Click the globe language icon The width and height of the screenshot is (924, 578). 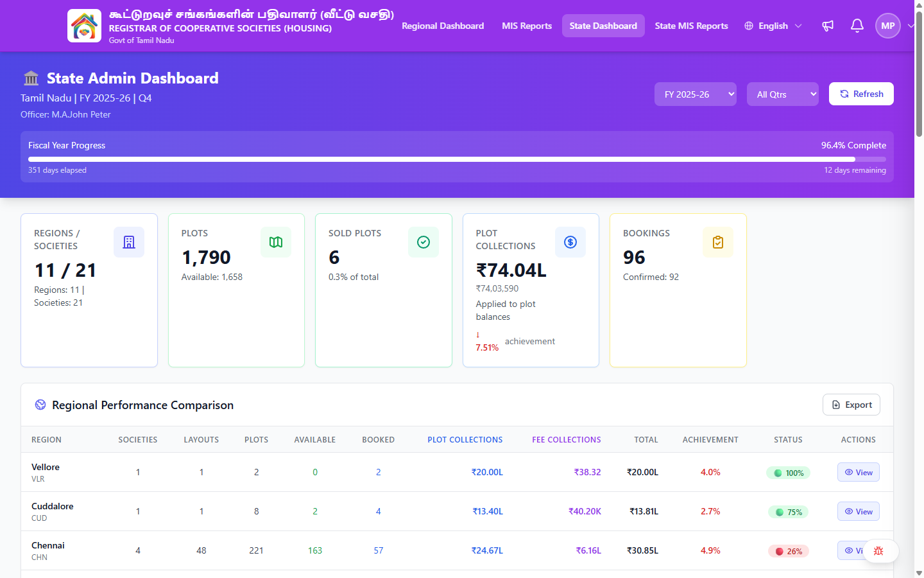[x=749, y=26]
